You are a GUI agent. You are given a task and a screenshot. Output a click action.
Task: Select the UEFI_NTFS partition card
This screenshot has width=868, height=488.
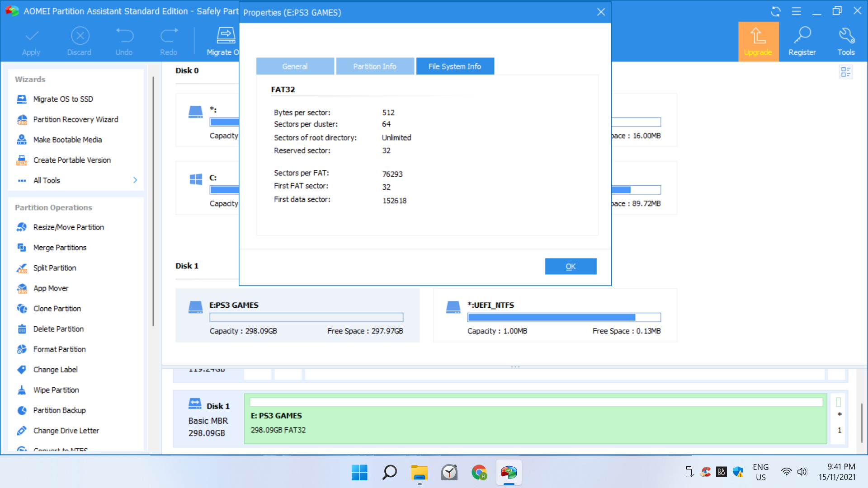click(555, 315)
